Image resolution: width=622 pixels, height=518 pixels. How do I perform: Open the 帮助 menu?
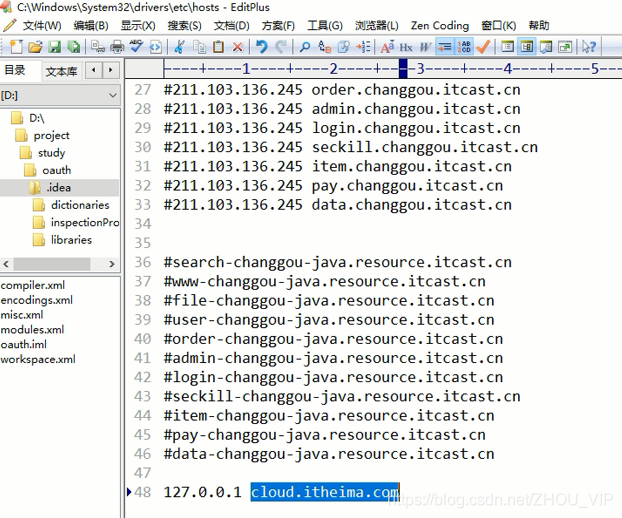click(x=539, y=25)
